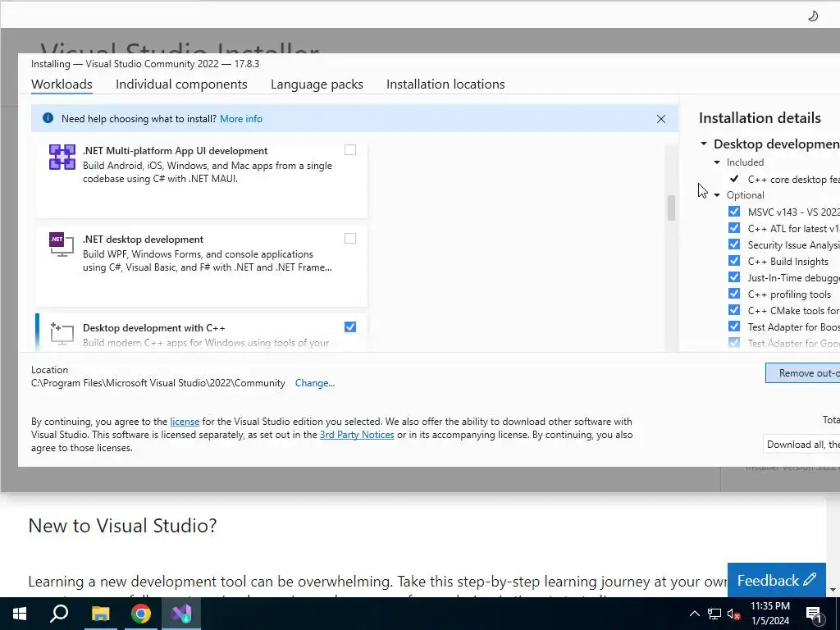Open the Windows Start menu

click(20, 614)
